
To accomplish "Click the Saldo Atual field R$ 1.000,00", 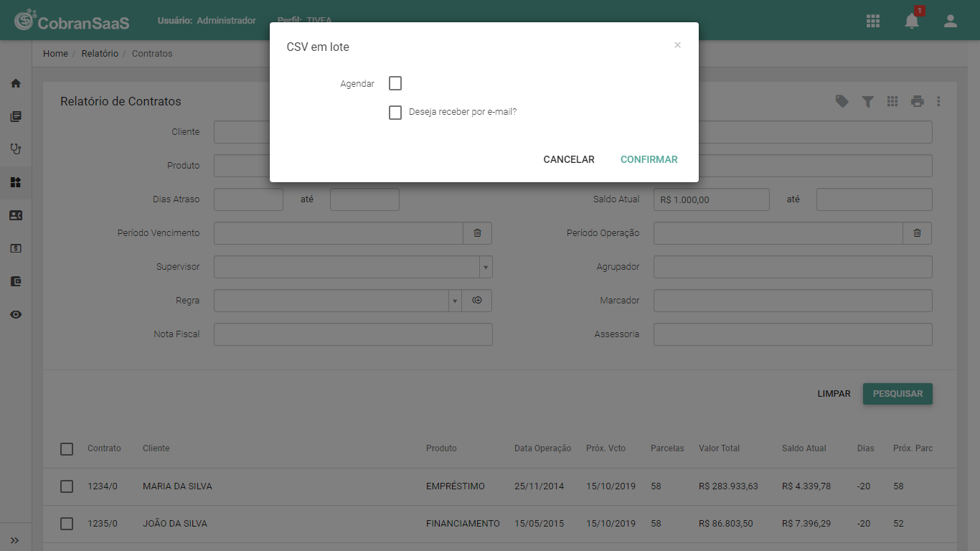I will click(x=711, y=199).
